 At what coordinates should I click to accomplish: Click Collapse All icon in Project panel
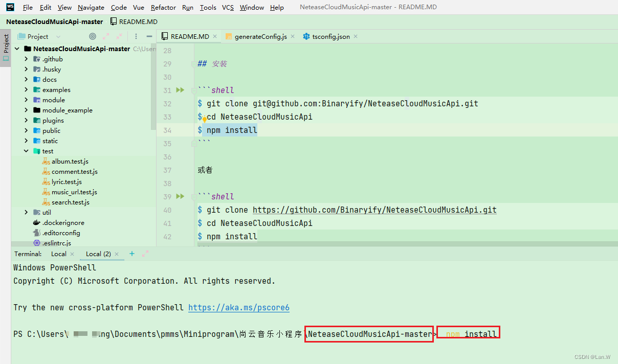click(119, 36)
